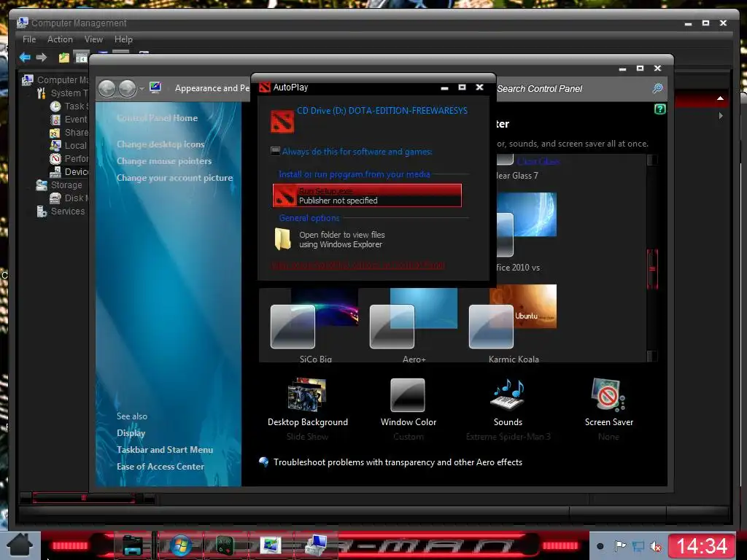
Task: Click muted volume tray icon
Action: [656, 546]
